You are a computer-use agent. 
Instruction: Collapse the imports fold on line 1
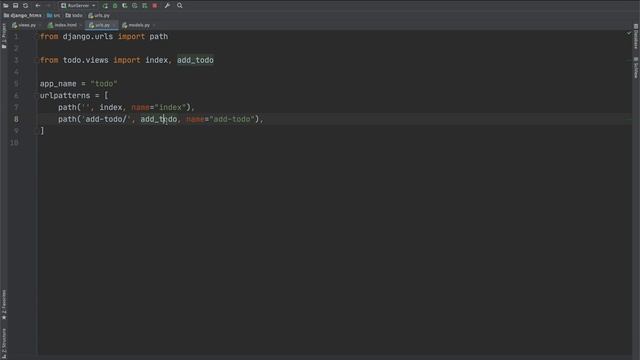point(37,37)
